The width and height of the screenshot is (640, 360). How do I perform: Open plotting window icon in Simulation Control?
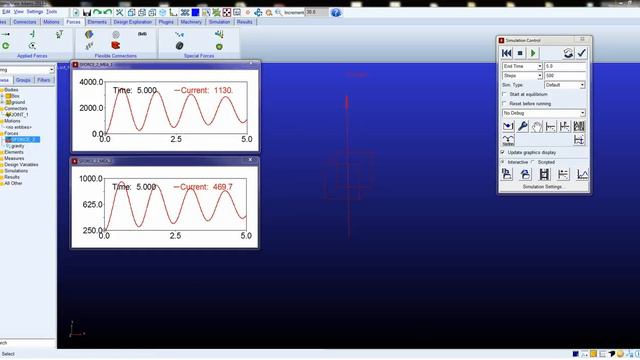click(582, 175)
